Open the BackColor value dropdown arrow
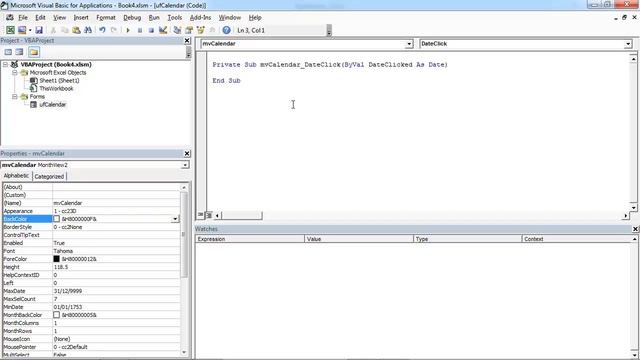 click(175, 219)
